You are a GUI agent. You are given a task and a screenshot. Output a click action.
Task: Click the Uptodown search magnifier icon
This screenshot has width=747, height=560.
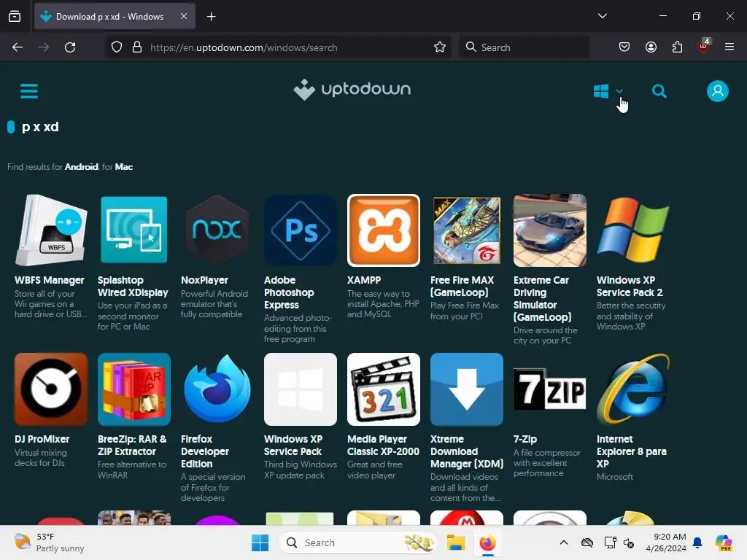tap(659, 90)
